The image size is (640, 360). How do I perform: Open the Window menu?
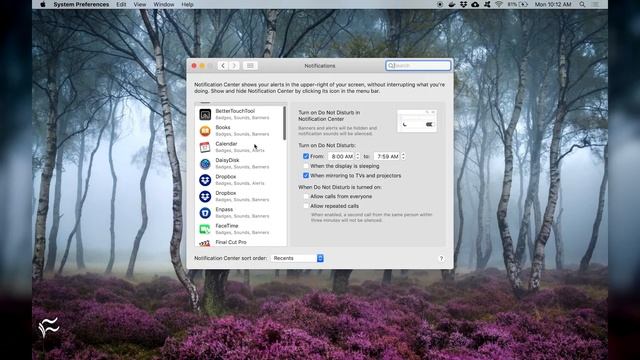point(164,4)
